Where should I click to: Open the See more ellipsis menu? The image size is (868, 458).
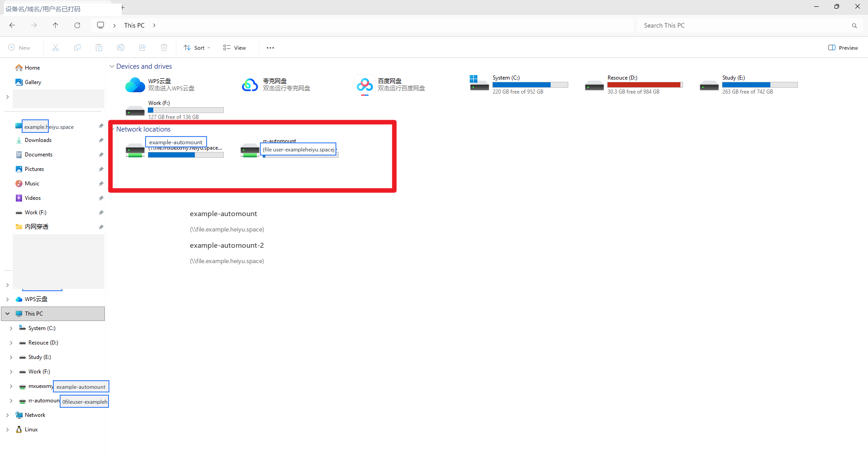270,47
